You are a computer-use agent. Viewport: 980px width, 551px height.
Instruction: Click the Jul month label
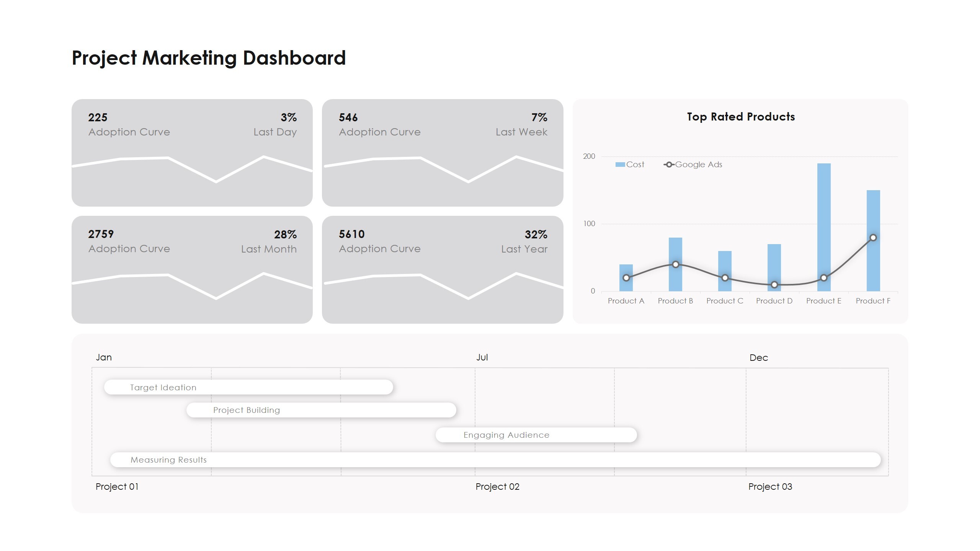tap(482, 357)
